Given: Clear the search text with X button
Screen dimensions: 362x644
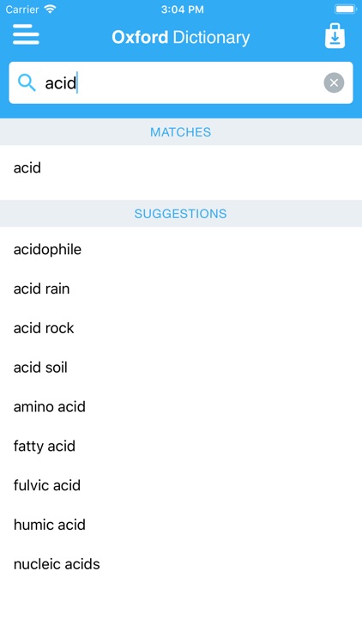Looking at the screenshot, I should pos(334,83).
